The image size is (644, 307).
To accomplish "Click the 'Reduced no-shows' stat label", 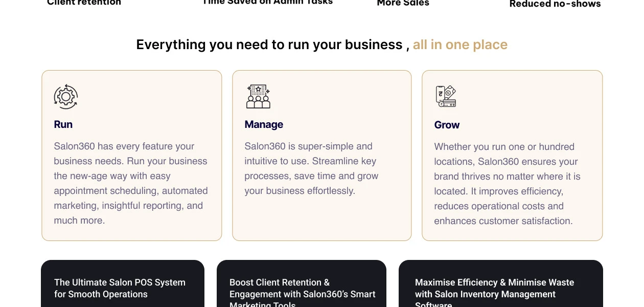I will 555,4.
